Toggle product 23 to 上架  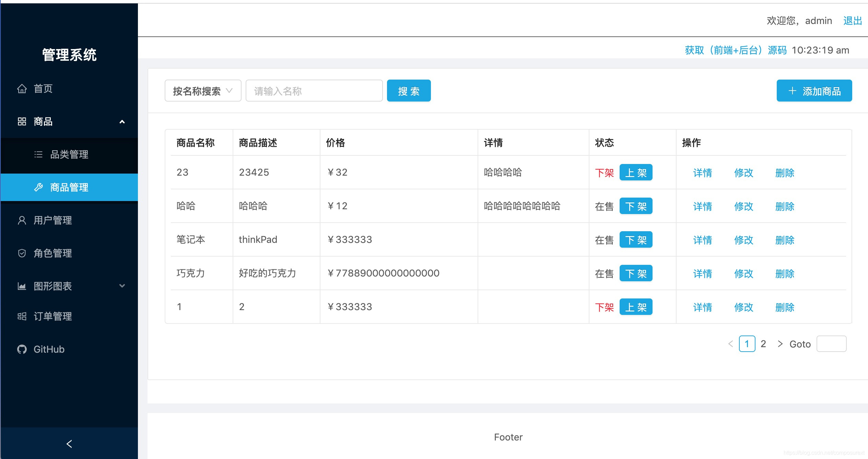636,173
